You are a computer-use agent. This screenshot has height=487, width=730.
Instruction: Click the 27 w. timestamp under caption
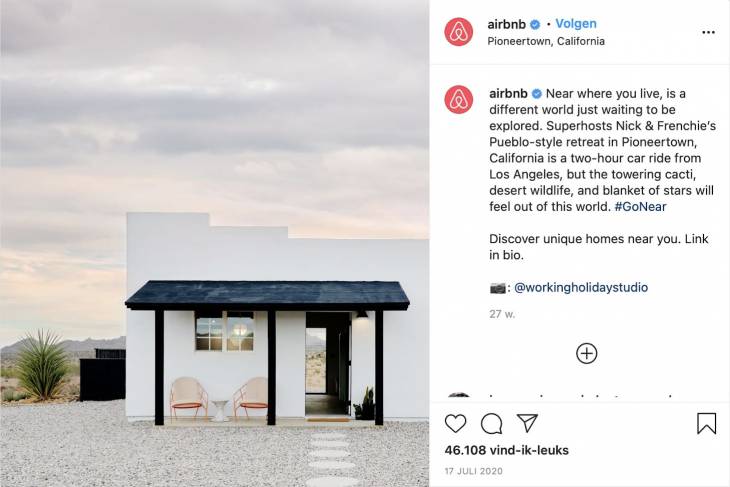coord(502,314)
